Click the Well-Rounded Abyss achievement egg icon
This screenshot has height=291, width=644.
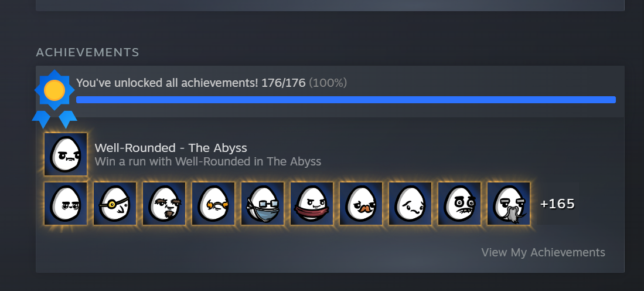(x=66, y=154)
